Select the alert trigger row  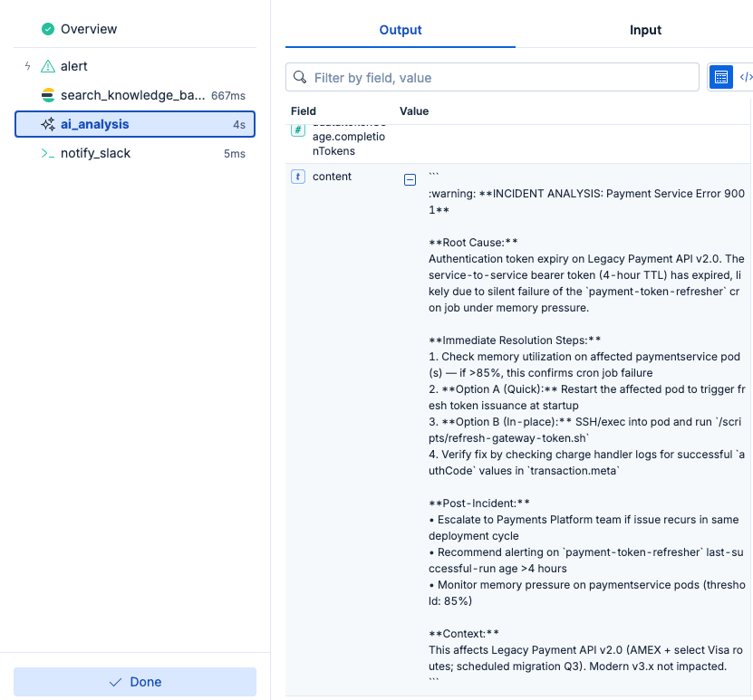pos(74,66)
